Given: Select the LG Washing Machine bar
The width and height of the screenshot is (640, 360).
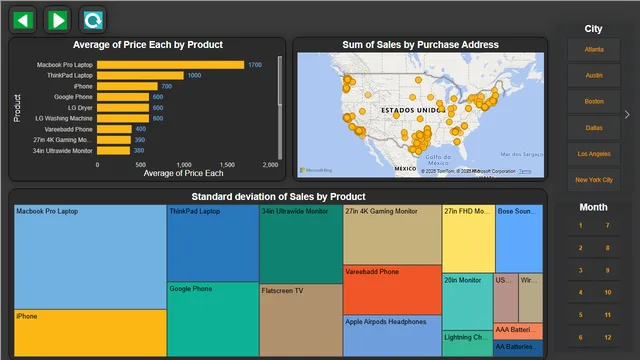Looking at the screenshot, I should (123, 118).
